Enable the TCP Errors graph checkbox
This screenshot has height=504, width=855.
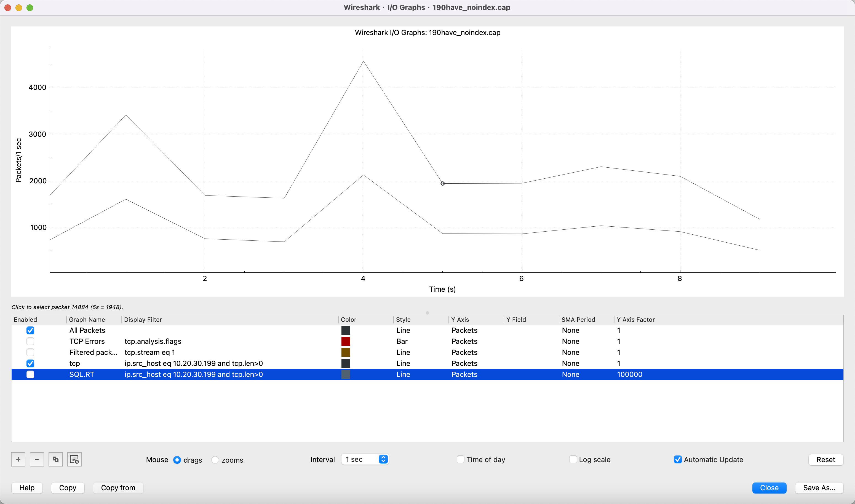coord(30,341)
